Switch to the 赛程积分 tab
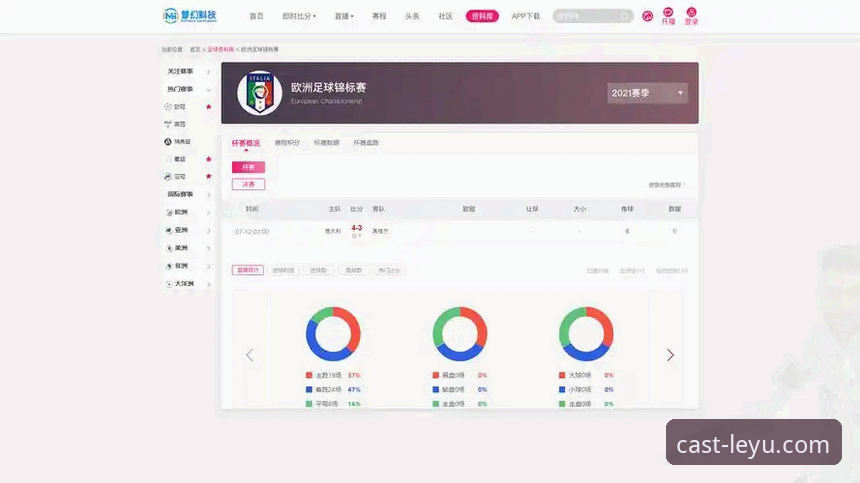This screenshot has width=860, height=483. tap(287, 143)
